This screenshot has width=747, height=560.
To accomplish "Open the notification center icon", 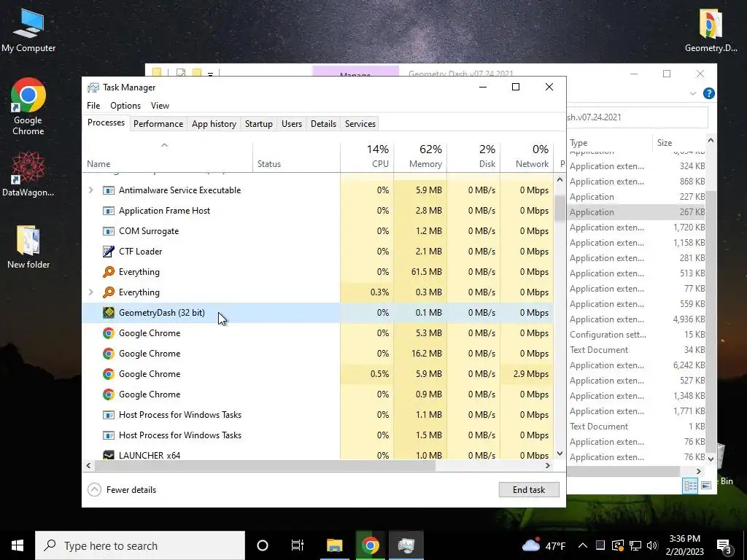I will [724, 545].
